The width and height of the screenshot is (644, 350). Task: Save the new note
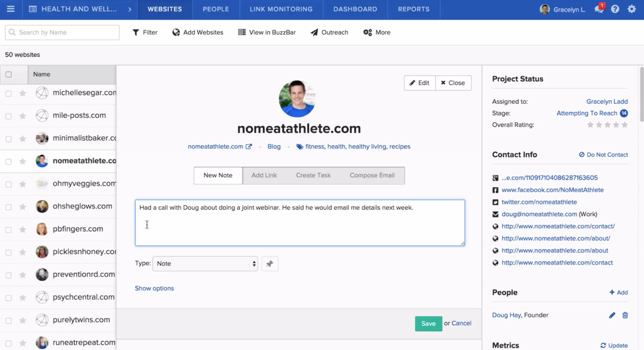click(x=428, y=324)
